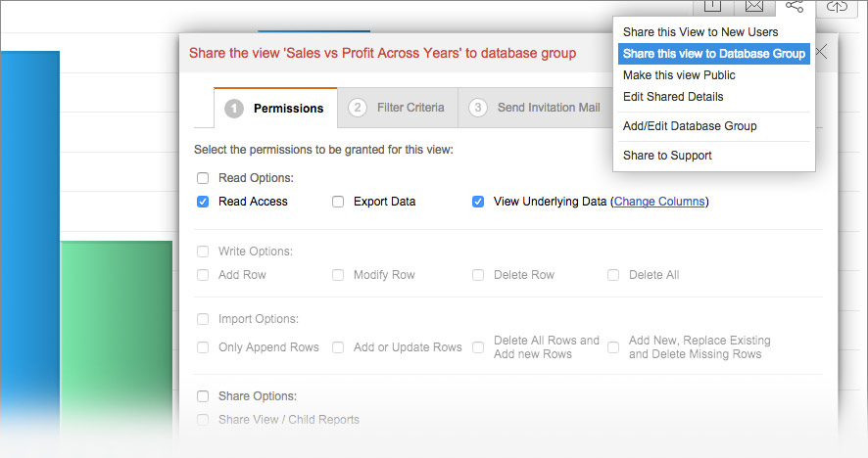
Task: Switch to the Filter Criteria tab
Action: [398, 108]
